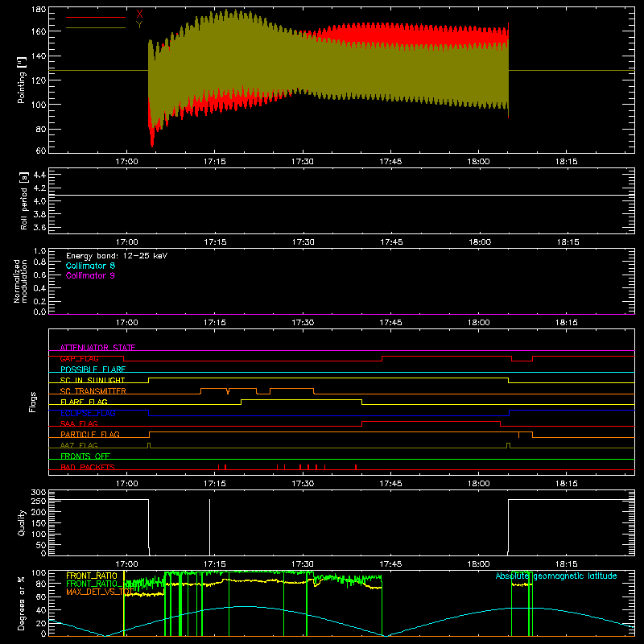Click the 180 value on the Pointing axis

pyautogui.click(x=39, y=10)
